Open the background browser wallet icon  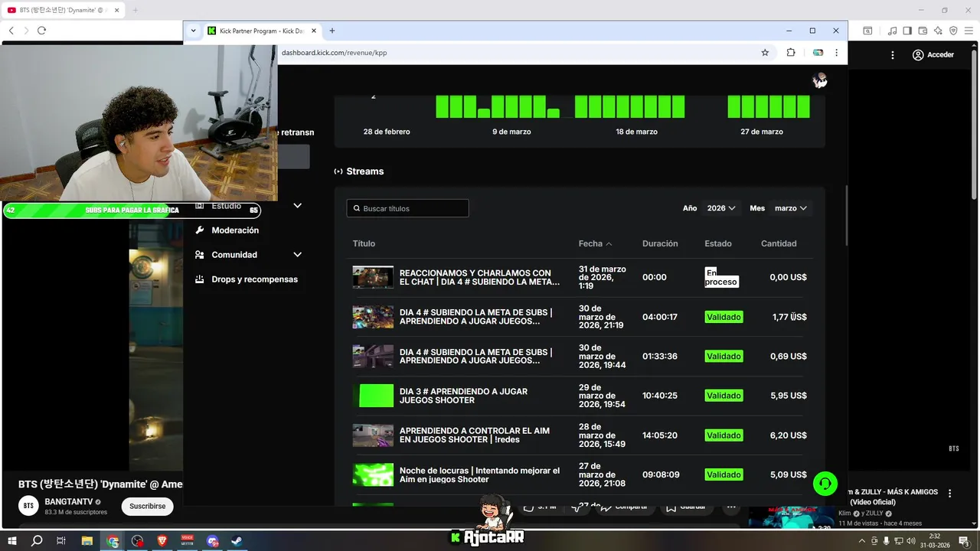pos(923,31)
